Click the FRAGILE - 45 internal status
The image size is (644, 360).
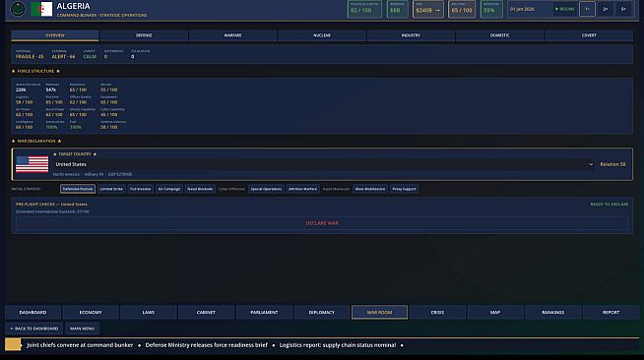[x=30, y=57]
